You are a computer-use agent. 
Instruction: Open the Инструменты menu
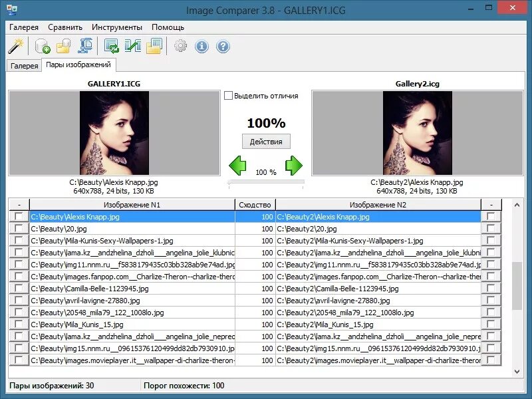(117, 27)
